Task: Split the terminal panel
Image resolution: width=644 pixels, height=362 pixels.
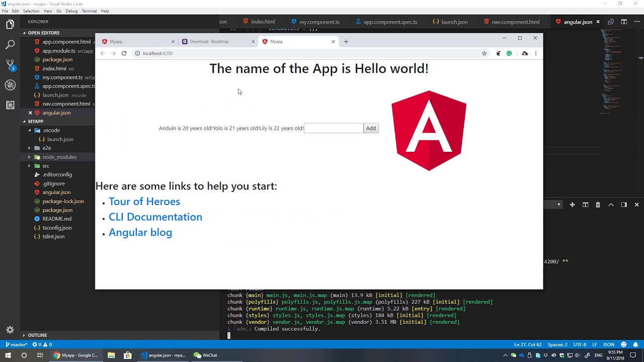Action: click(585, 205)
